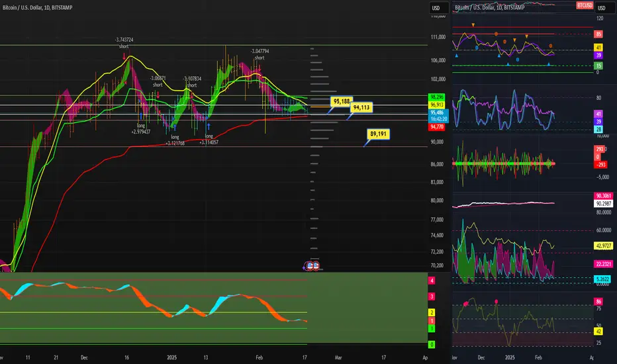Open the USD currency selector on the right chart
Screen dimensions: 617x364
click(604, 8)
